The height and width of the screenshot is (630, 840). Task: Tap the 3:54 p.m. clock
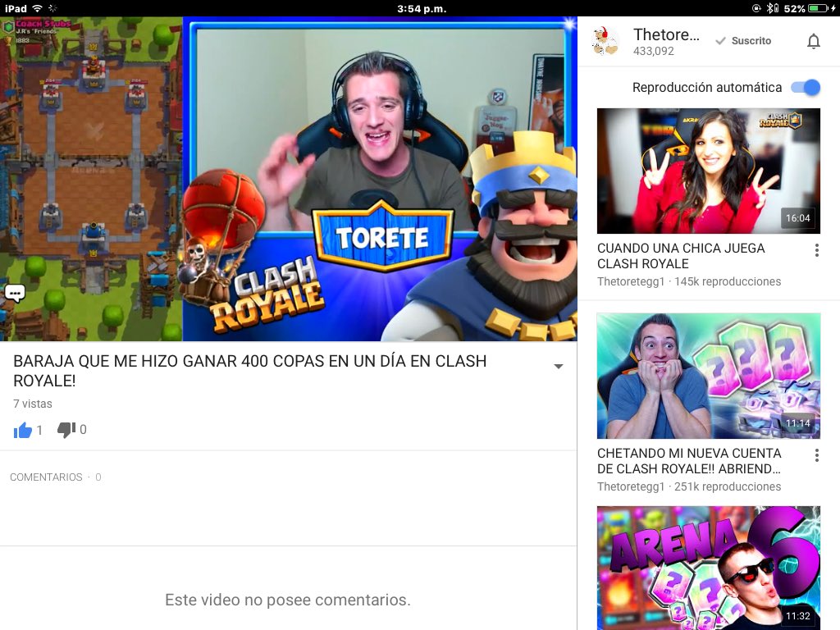(x=422, y=8)
